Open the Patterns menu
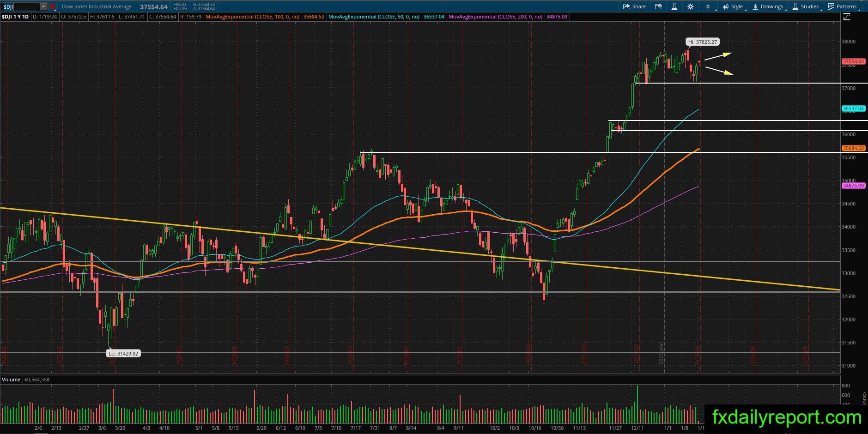Viewport: 868px width, 434px height. pos(842,6)
